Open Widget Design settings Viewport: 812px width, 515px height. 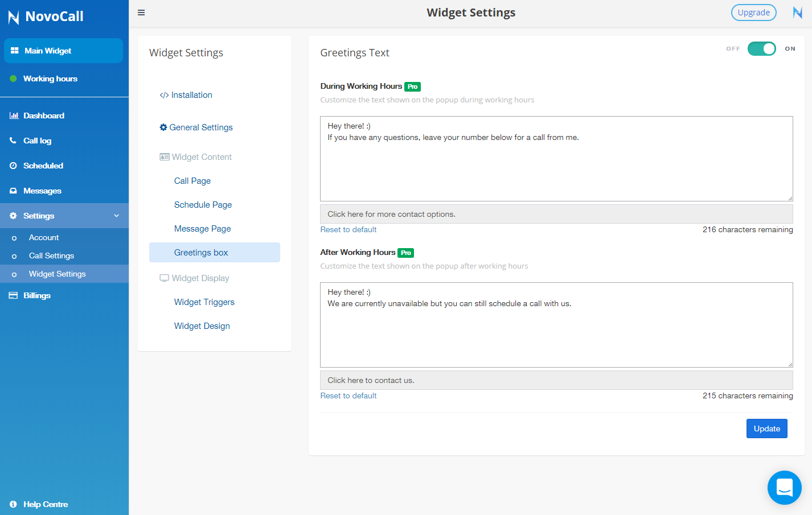click(202, 326)
